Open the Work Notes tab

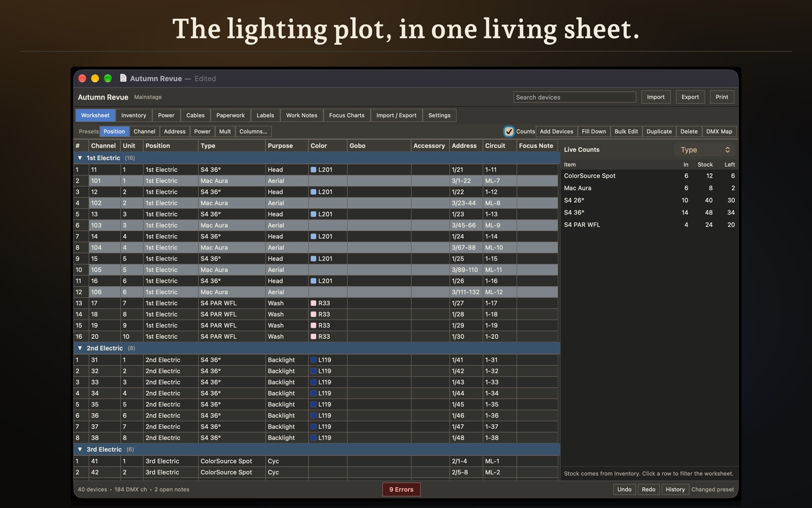(x=301, y=115)
